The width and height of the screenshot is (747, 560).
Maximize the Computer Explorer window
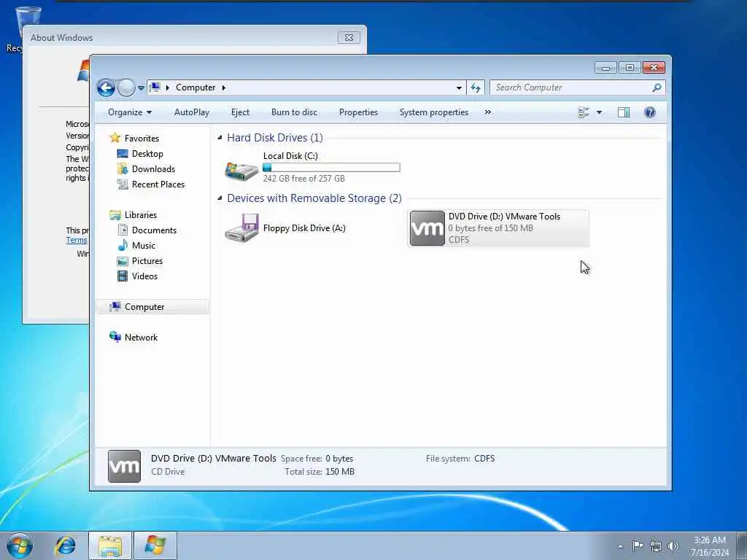tap(630, 68)
